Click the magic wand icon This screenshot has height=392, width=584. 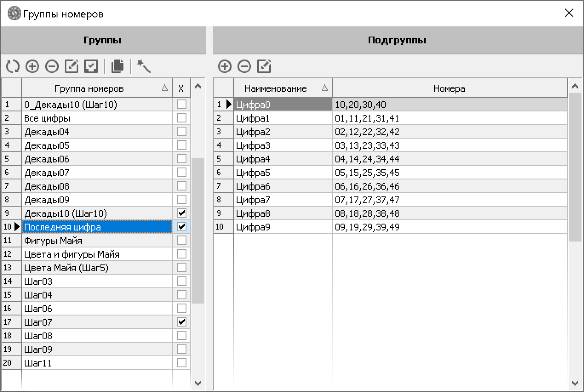pos(144,66)
